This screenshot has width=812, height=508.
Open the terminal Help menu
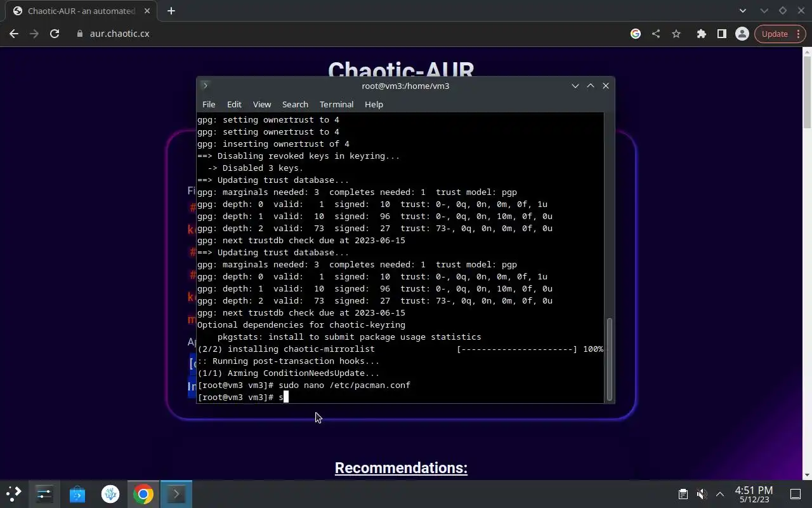[x=374, y=104]
